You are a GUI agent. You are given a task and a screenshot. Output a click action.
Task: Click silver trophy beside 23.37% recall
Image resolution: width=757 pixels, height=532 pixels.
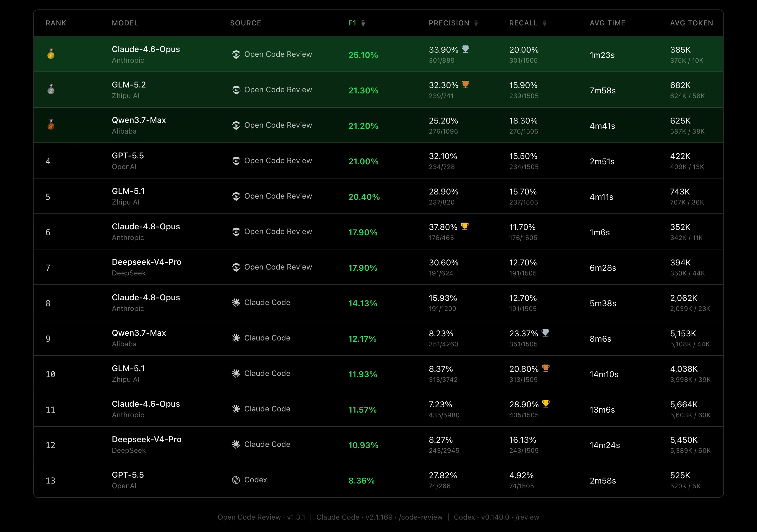coord(545,333)
